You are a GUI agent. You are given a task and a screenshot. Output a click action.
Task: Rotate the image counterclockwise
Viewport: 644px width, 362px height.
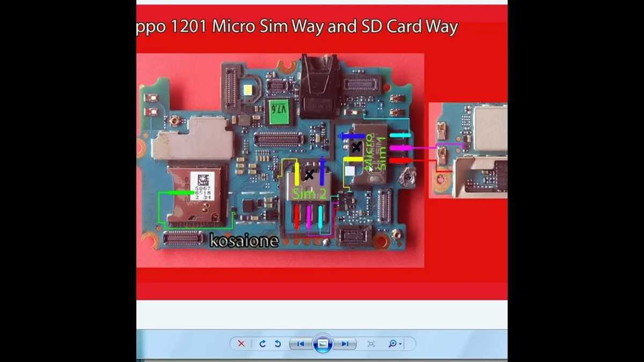(x=278, y=344)
